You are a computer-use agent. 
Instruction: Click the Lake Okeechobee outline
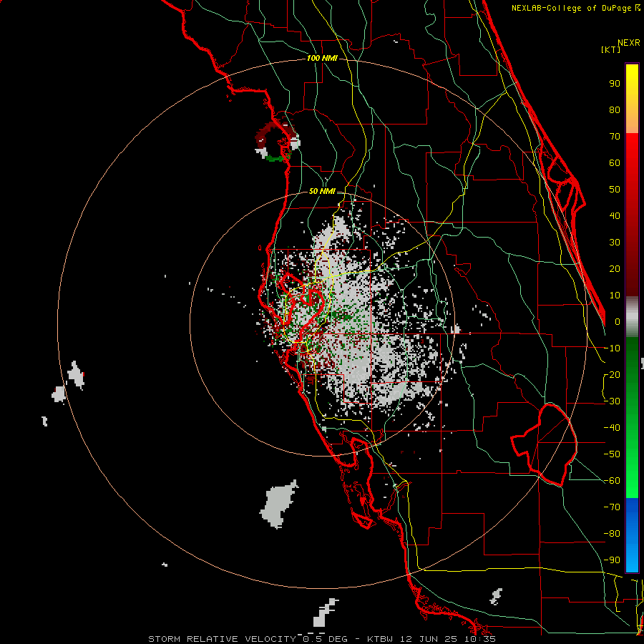(545, 444)
